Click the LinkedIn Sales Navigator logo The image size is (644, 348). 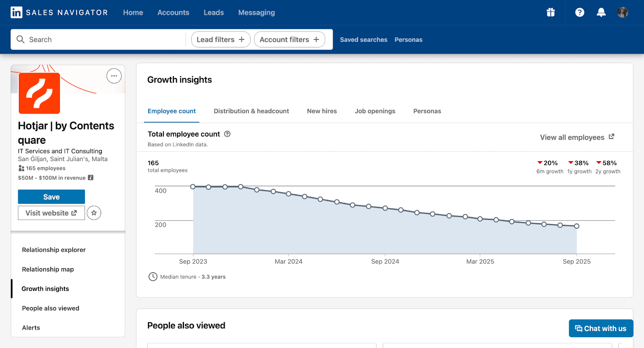[x=59, y=12]
